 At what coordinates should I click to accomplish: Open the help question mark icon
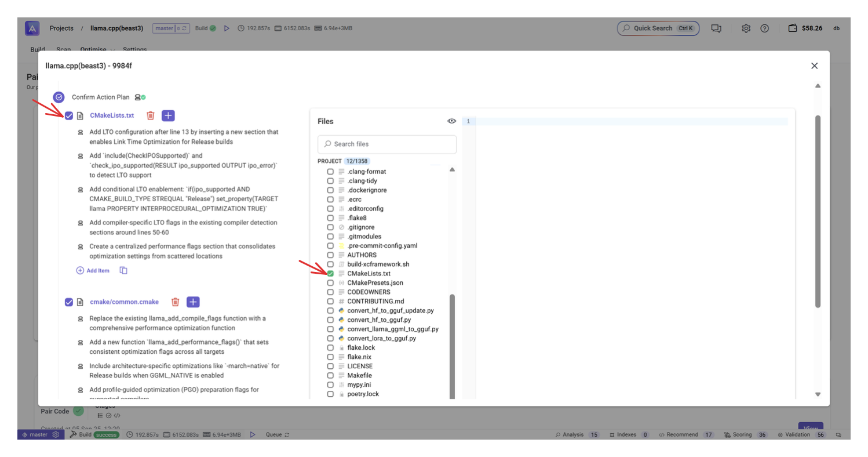pos(764,28)
